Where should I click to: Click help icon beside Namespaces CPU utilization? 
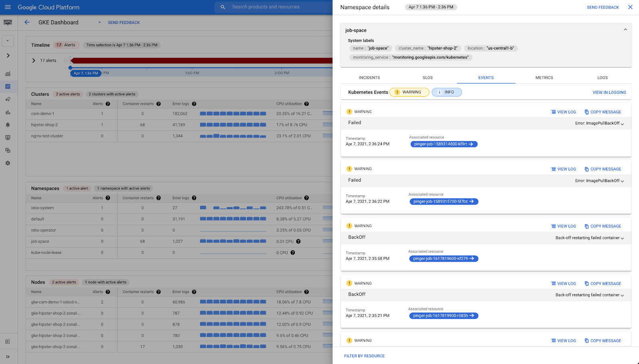pyautogui.click(x=306, y=198)
